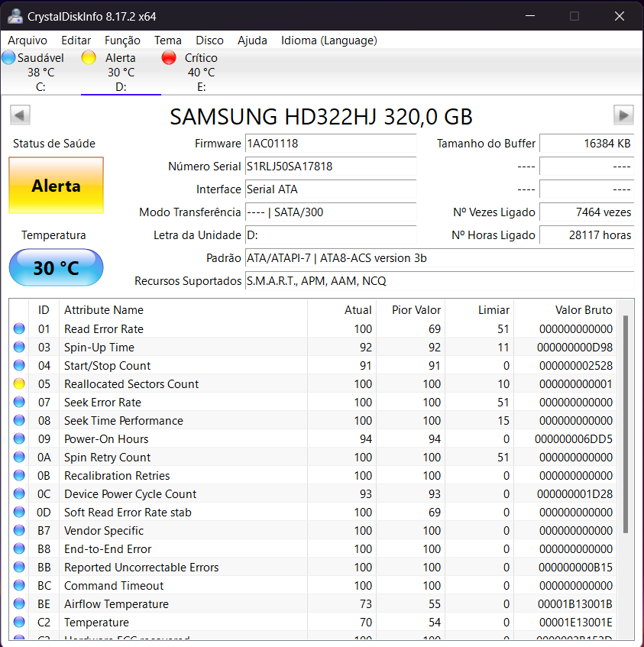
Task: Switch to drive E: tab
Action: tap(202, 72)
